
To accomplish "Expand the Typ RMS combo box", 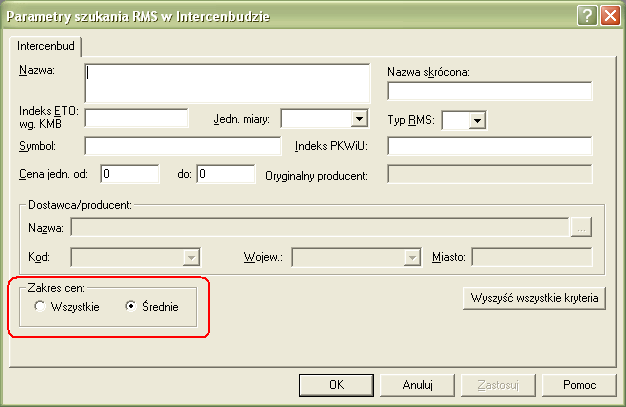I will pyautogui.click(x=477, y=120).
